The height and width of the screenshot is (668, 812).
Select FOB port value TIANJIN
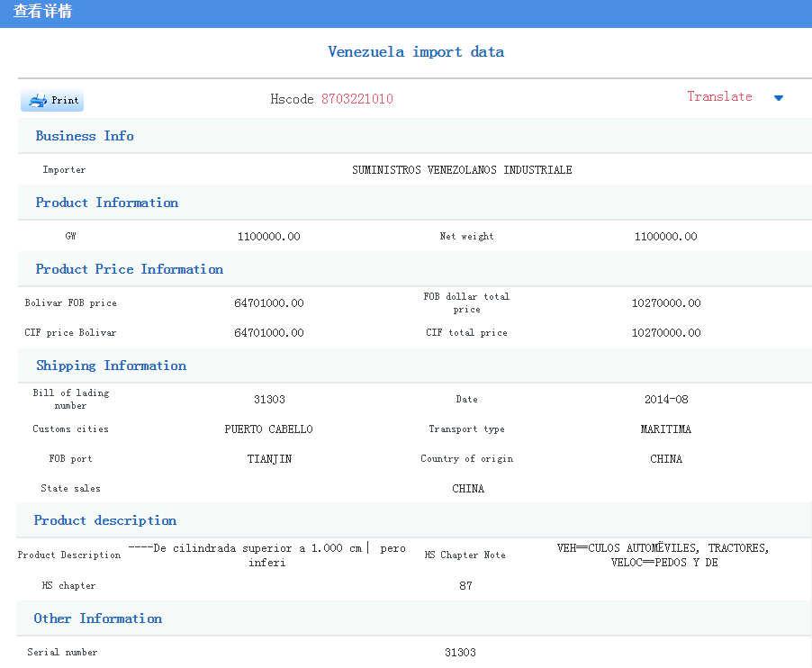(269, 459)
